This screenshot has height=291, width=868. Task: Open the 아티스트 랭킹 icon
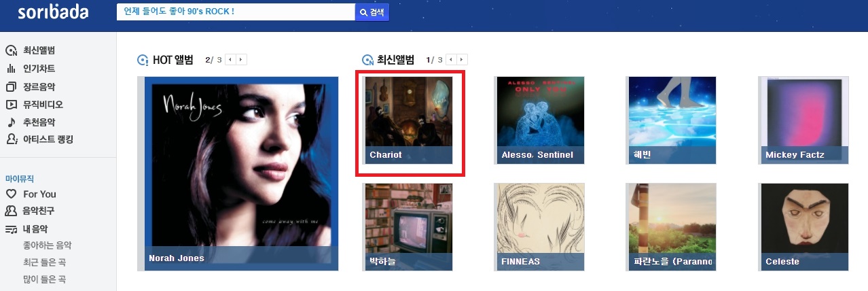coord(11,139)
